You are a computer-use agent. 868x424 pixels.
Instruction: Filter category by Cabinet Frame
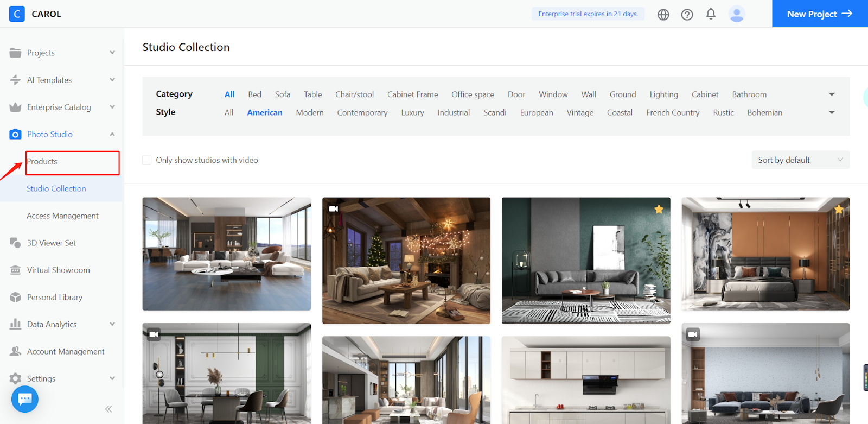412,94
